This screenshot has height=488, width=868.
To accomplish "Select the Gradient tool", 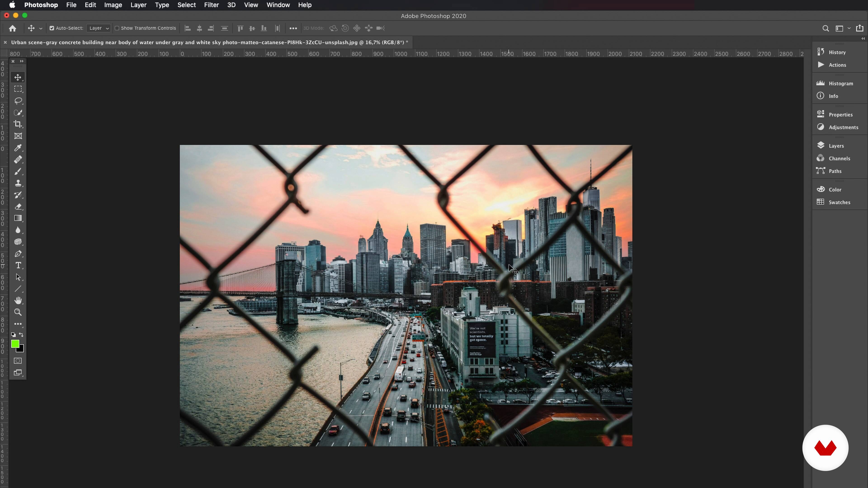I will click(x=18, y=218).
